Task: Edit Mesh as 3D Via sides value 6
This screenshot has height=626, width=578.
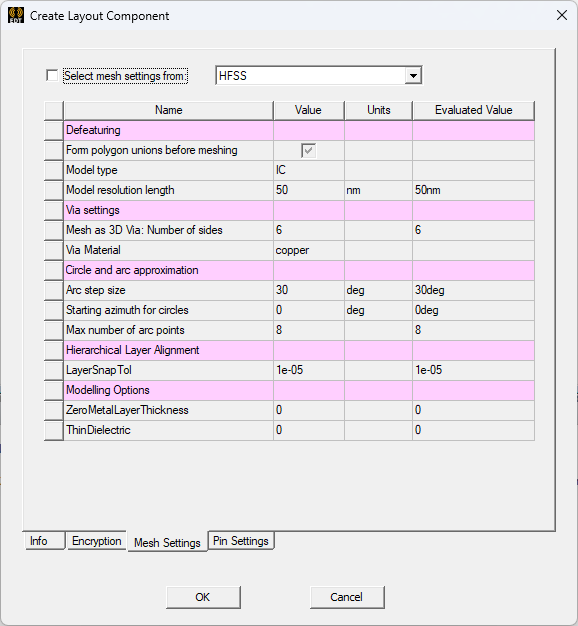Action: tap(309, 230)
